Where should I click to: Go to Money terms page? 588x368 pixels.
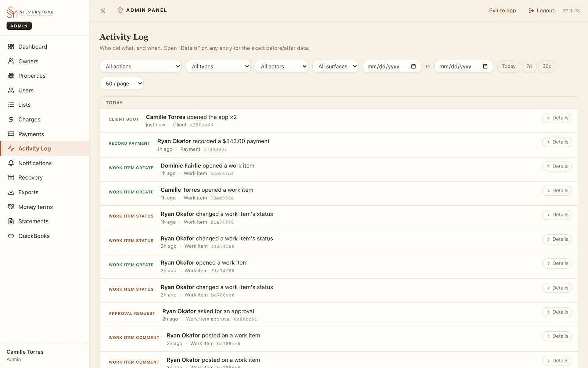pos(45,207)
